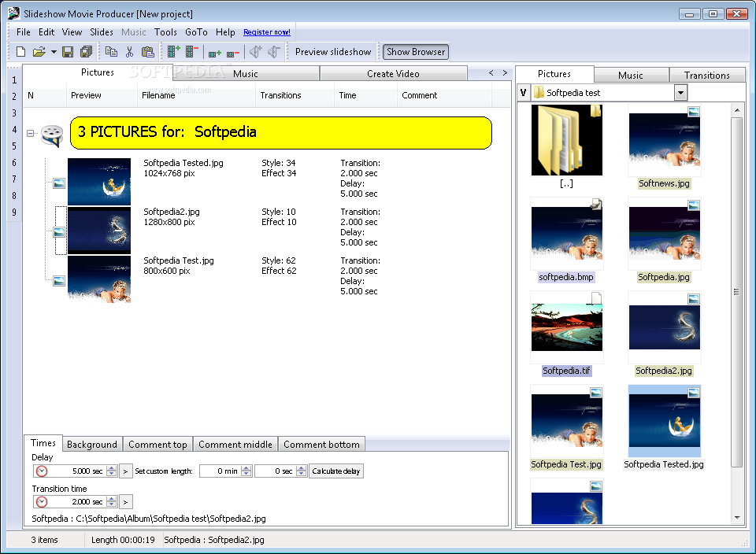756x554 pixels.
Task: Open the GoTo menu
Action: 196,31
